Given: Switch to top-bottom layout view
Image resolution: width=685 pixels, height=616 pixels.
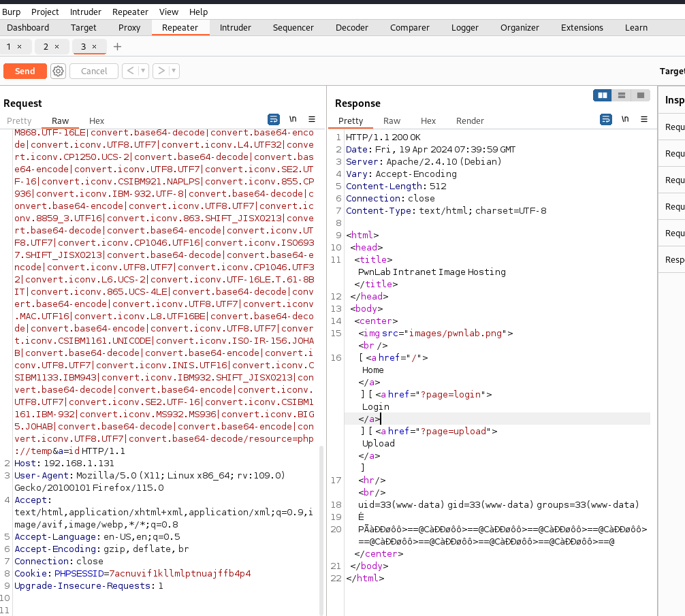Looking at the screenshot, I should tap(622, 95).
